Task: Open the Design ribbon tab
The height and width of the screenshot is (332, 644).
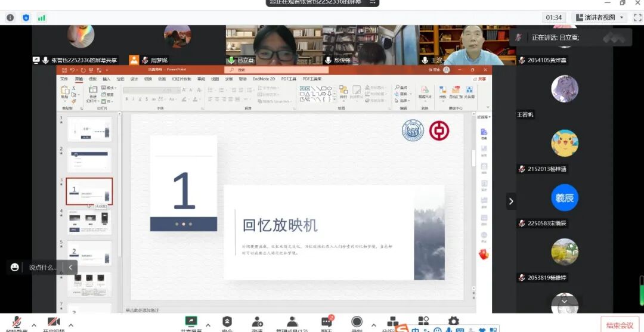Action: [x=134, y=79]
